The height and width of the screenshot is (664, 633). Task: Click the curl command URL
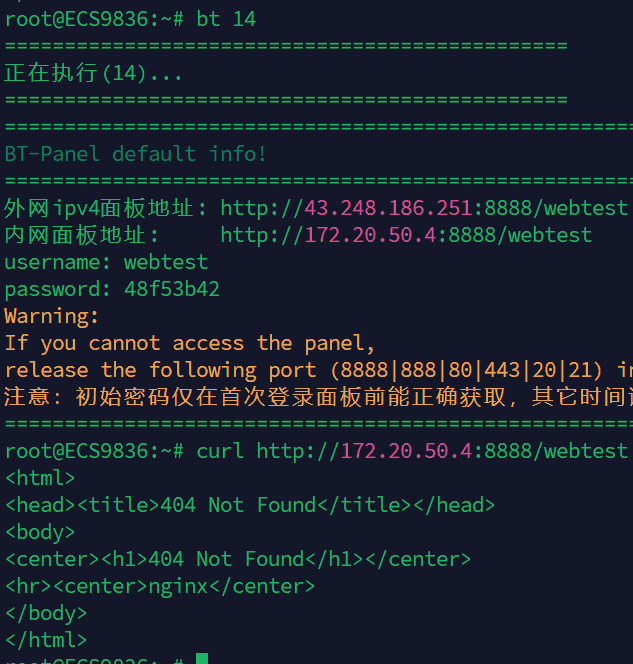(x=442, y=451)
